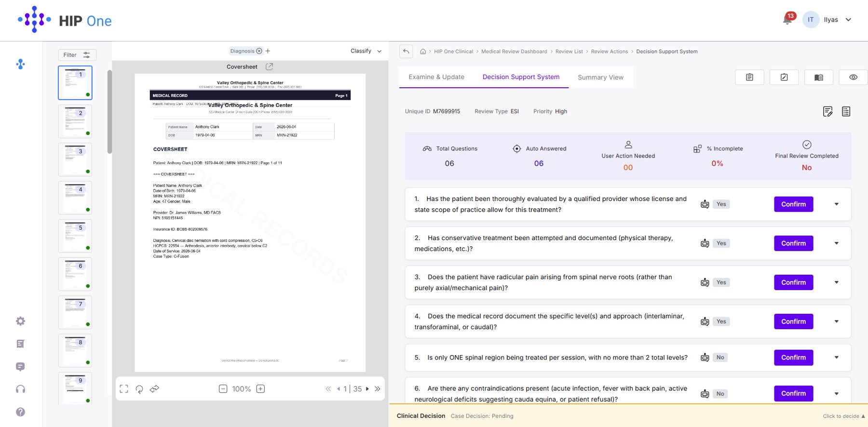The height and width of the screenshot is (427, 868).
Task: Open the headset support icon in sidebar
Action: pyautogui.click(x=20, y=389)
